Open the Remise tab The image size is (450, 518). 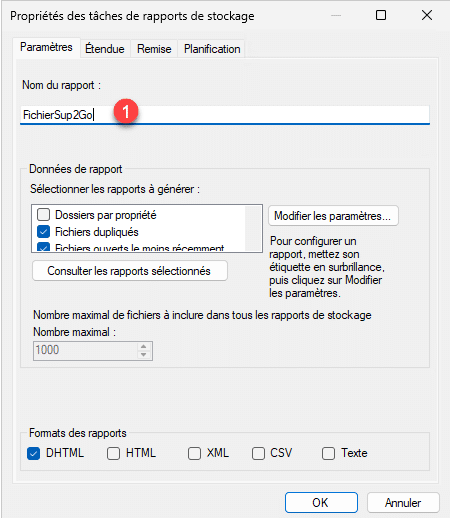coord(154,49)
